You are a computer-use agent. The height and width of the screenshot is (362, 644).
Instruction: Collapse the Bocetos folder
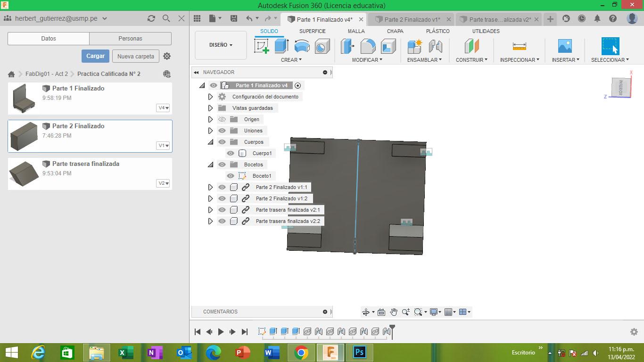coord(211,165)
